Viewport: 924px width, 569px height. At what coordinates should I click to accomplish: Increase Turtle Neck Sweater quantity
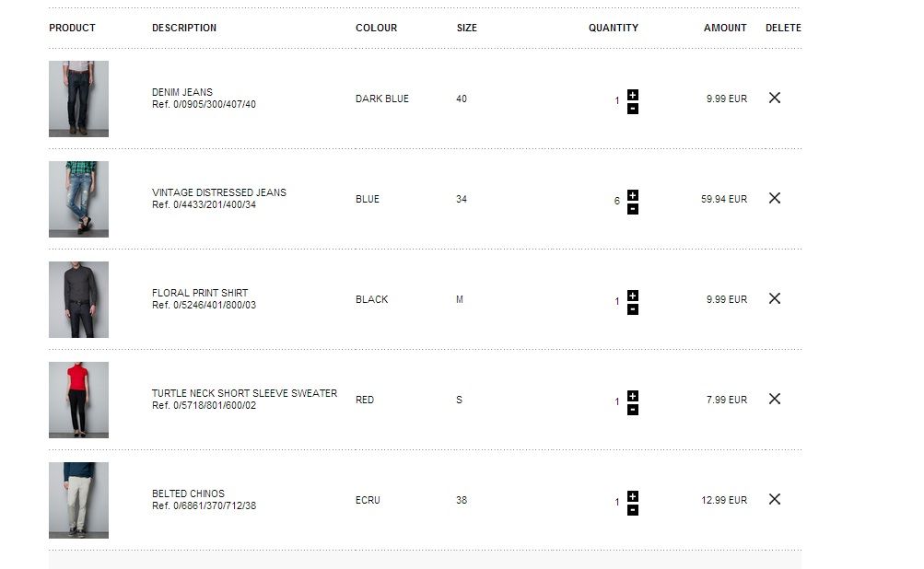pyautogui.click(x=633, y=396)
